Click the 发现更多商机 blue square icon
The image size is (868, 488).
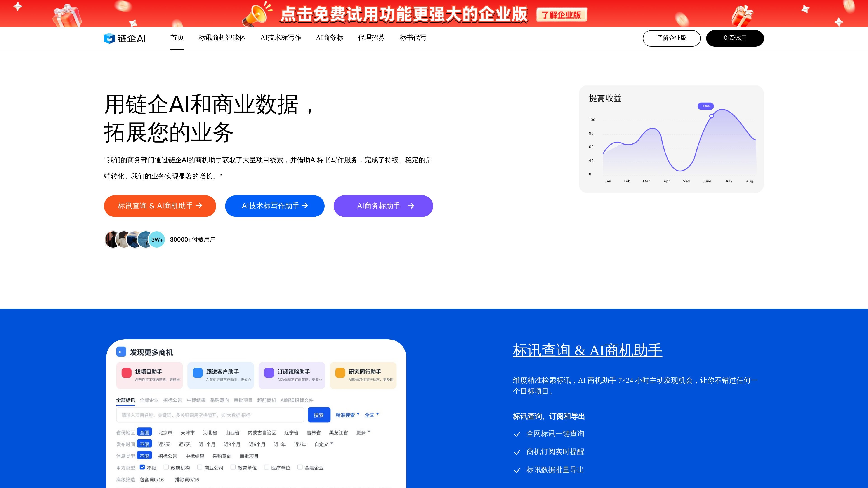(121, 352)
